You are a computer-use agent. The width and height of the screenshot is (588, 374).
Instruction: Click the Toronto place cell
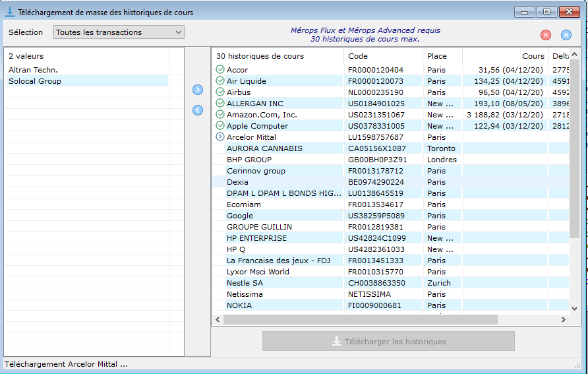(441, 148)
